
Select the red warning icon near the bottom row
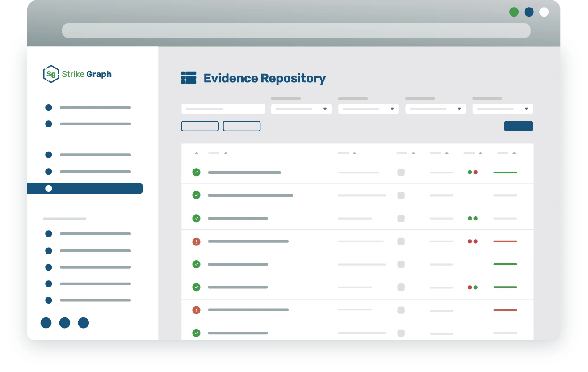coord(196,310)
